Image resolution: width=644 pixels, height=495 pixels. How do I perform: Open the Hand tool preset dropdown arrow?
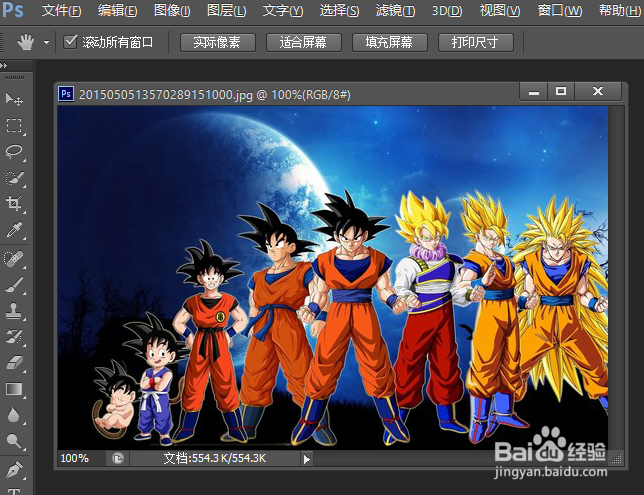point(46,42)
